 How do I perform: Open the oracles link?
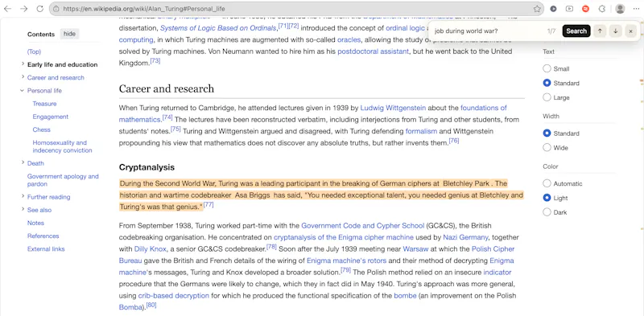point(349,40)
